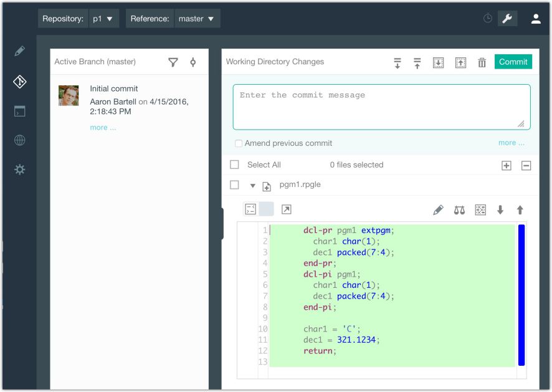The image size is (552, 392).
Task: Open the Repository p1 dropdown
Action: pos(103,19)
